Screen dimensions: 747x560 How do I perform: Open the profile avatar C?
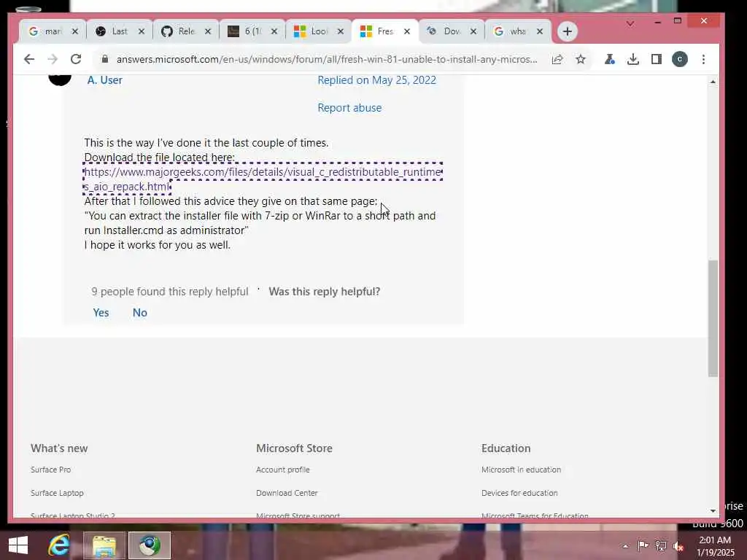[680, 59]
